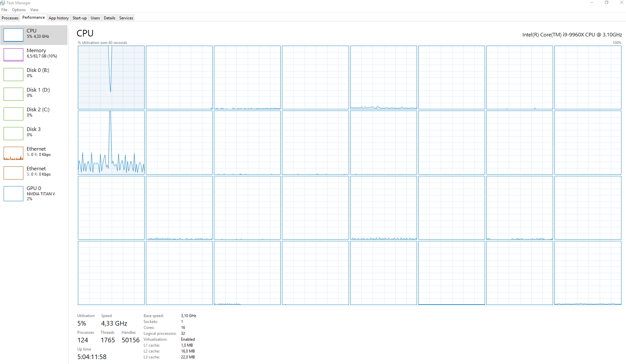
Task: Click the CPU heading title
Action: tap(85, 33)
